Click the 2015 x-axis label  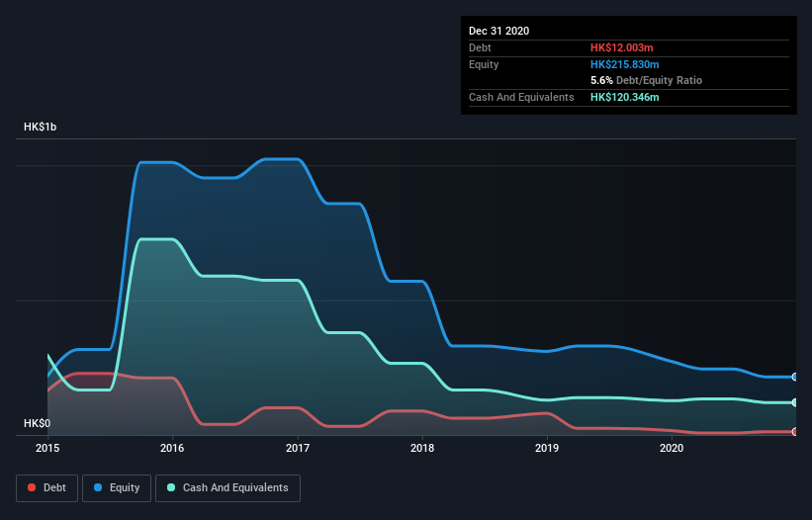pos(47,448)
